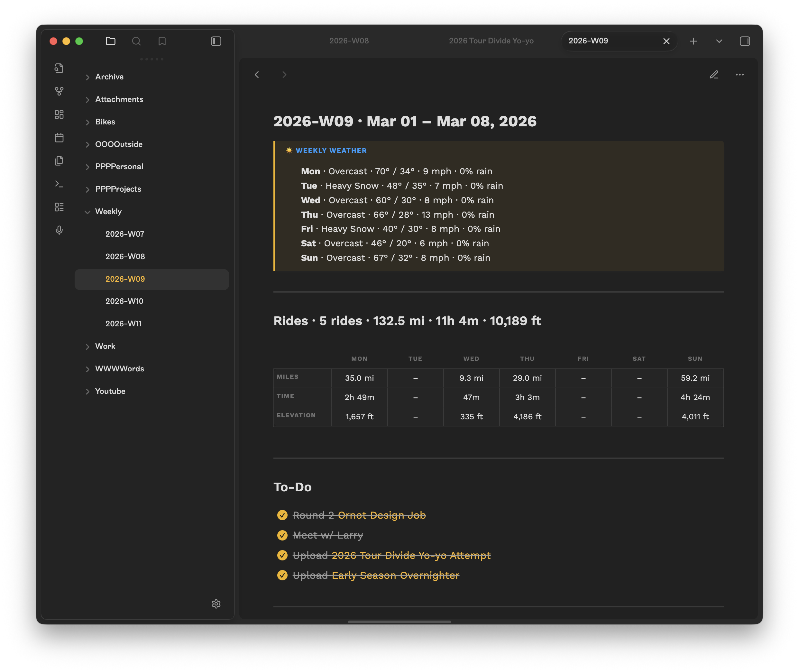Uncheck Round 2 Ornot Design Job task
The height and width of the screenshot is (672, 799).
282,515
